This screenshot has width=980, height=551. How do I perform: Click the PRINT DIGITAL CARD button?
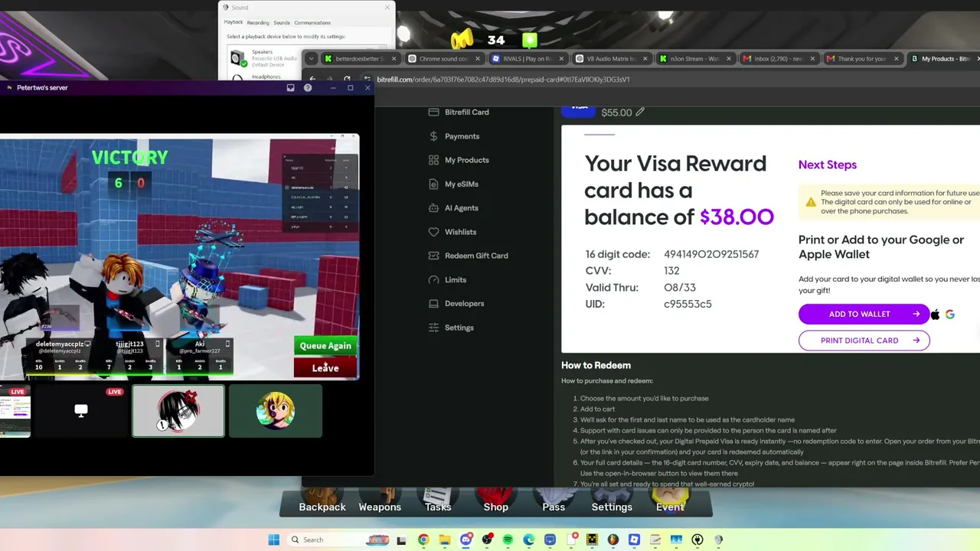(864, 341)
